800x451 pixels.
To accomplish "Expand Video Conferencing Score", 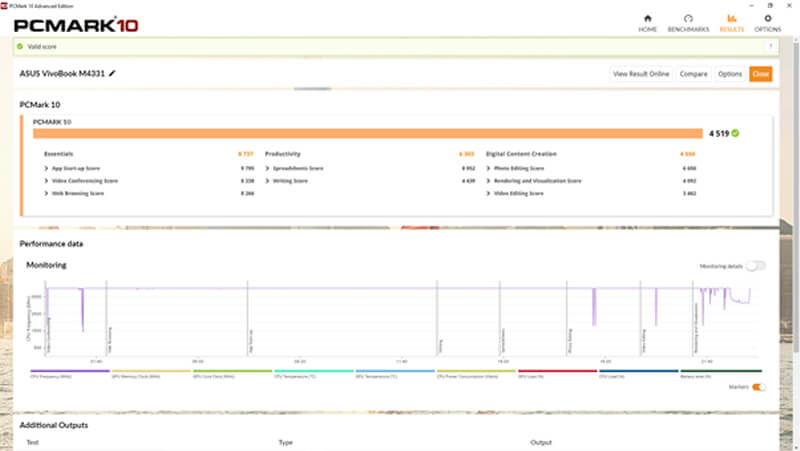I will click(46, 181).
